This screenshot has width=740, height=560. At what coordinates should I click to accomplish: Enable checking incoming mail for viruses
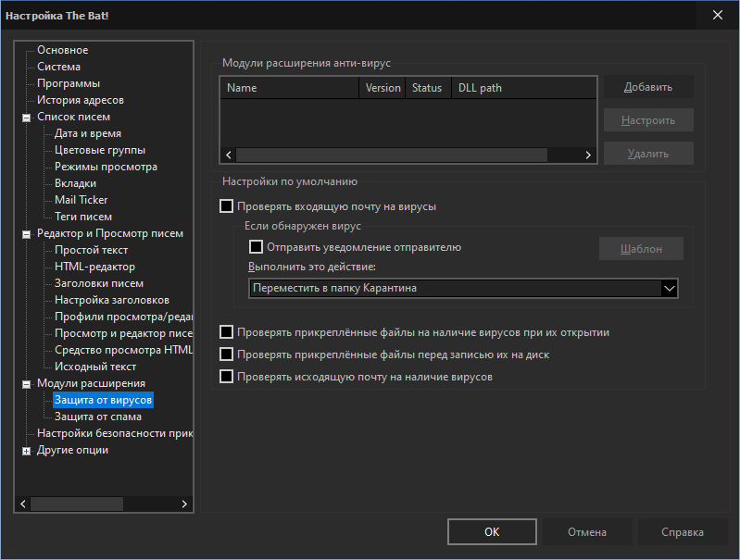(x=227, y=206)
